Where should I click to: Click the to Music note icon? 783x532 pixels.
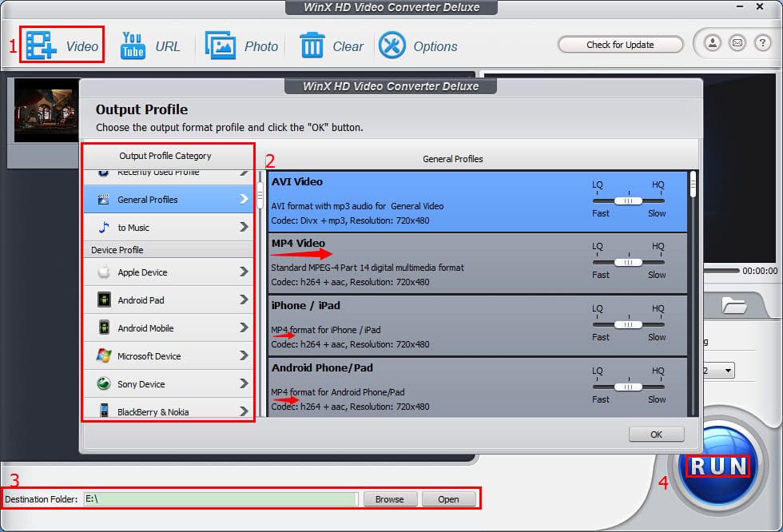click(103, 228)
